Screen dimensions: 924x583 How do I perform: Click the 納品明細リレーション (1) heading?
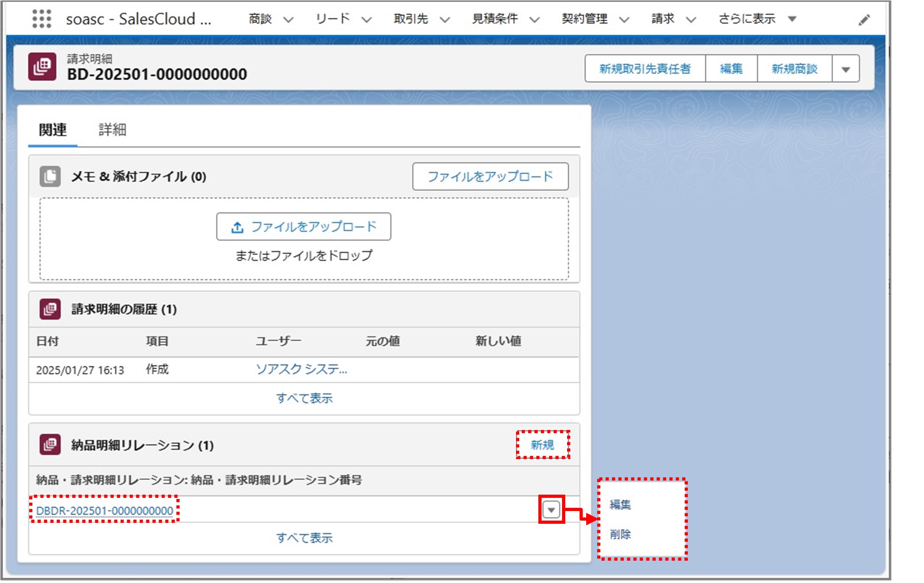[x=142, y=445]
